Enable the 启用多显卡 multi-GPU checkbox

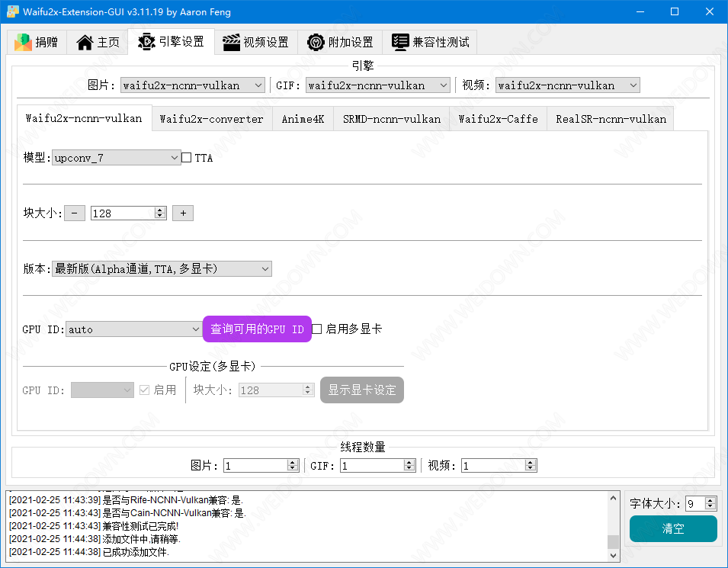pyautogui.click(x=317, y=329)
